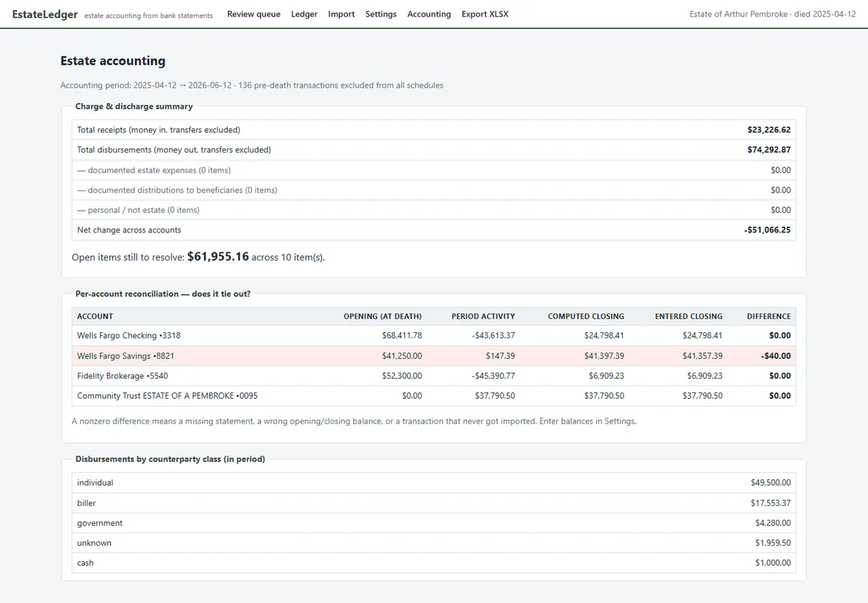Select the Total receipts amount $23,226.62
The height and width of the screenshot is (603, 868).
pyautogui.click(x=769, y=130)
